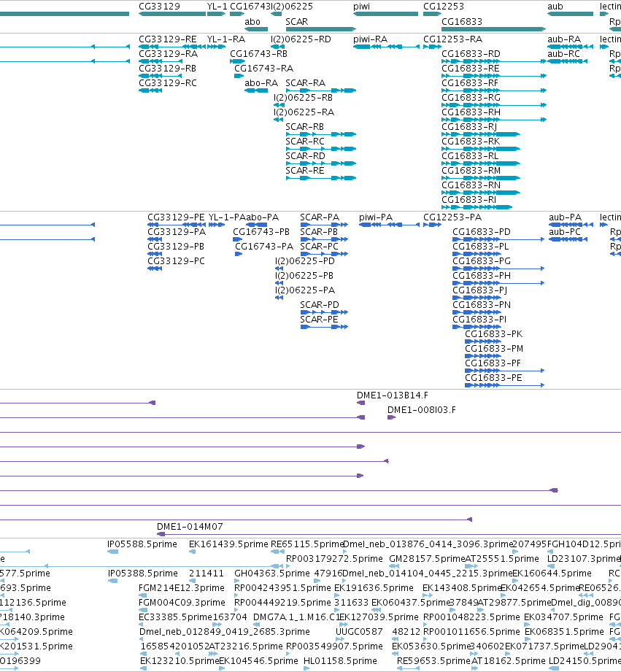Click EST FGM214E12.3prime
The width and height of the screenshot is (621, 672).
click(143, 595)
